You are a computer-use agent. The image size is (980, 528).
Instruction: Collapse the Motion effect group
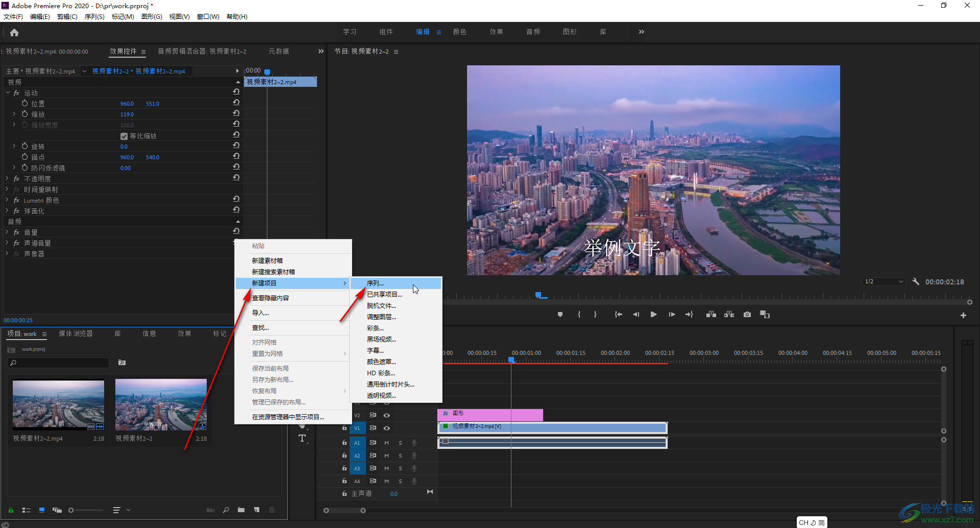pos(8,92)
